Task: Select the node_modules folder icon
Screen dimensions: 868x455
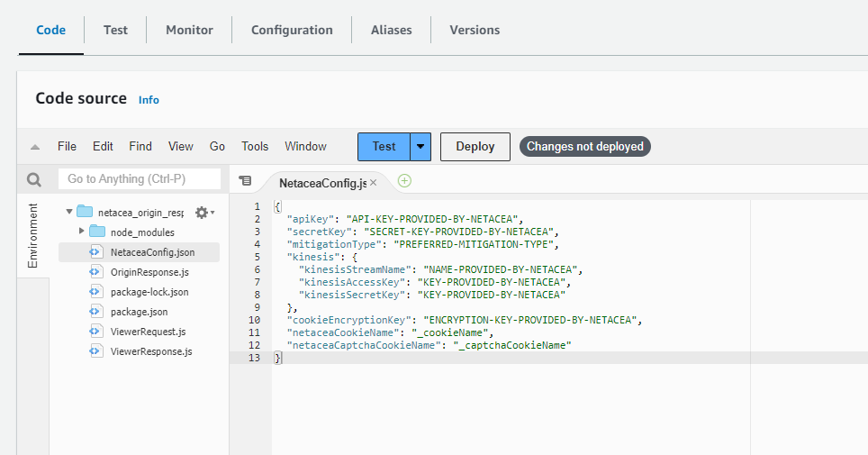Action: click(x=97, y=232)
